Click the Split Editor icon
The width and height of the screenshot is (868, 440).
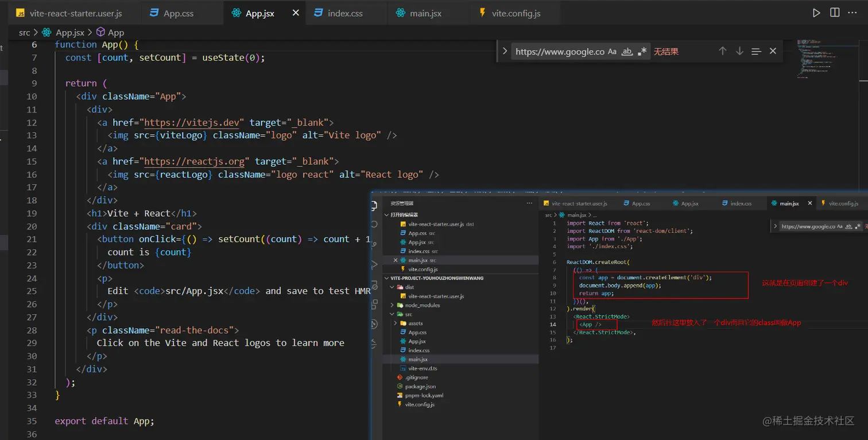click(x=835, y=13)
